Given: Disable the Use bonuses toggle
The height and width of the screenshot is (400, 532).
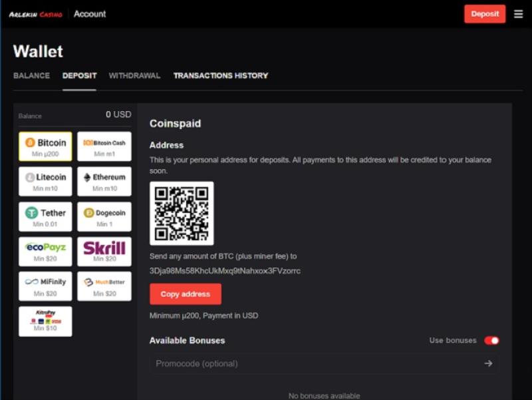Looking at the screenshot, I should [491, 341].
